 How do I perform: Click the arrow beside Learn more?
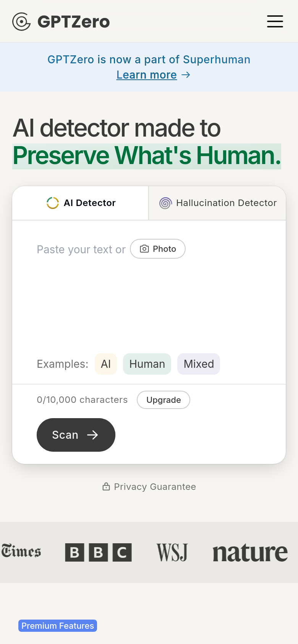186,75
